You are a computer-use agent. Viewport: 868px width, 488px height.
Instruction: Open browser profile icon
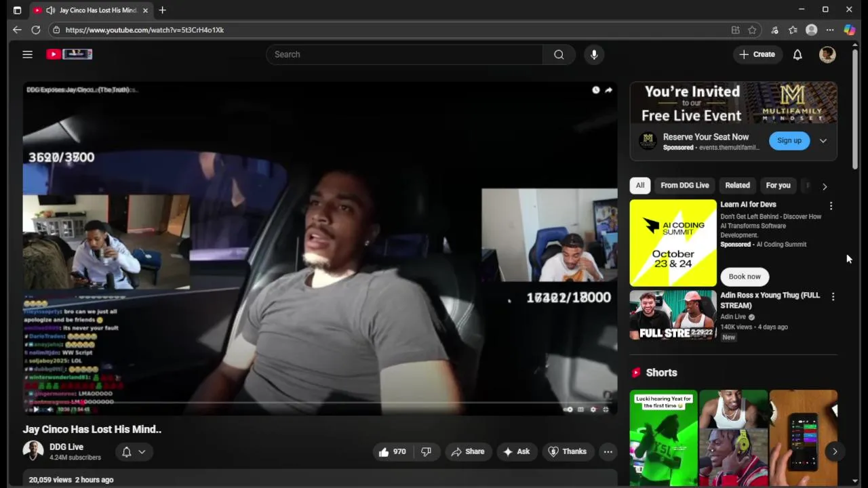pyautogui.click(x=811, y=30)
